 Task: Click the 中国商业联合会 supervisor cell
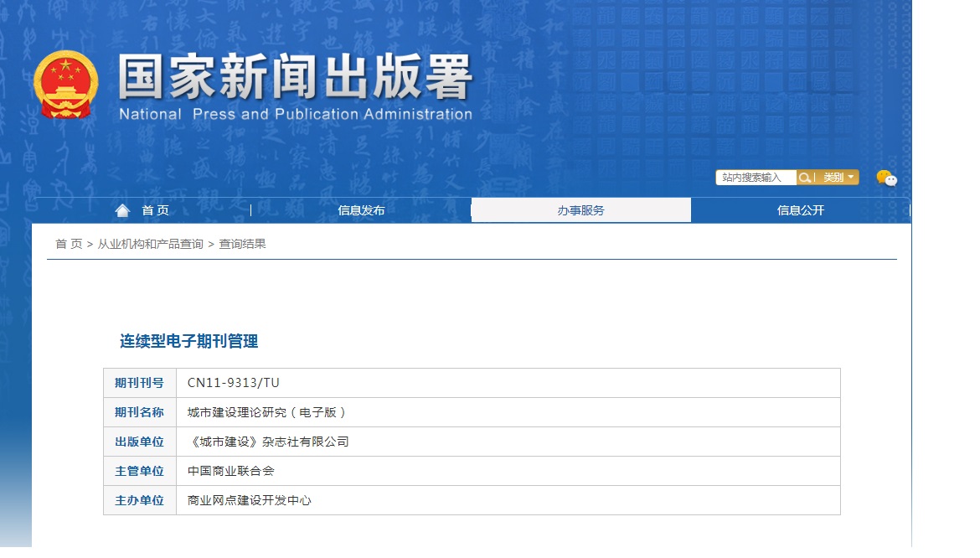[x=231, y=471]
